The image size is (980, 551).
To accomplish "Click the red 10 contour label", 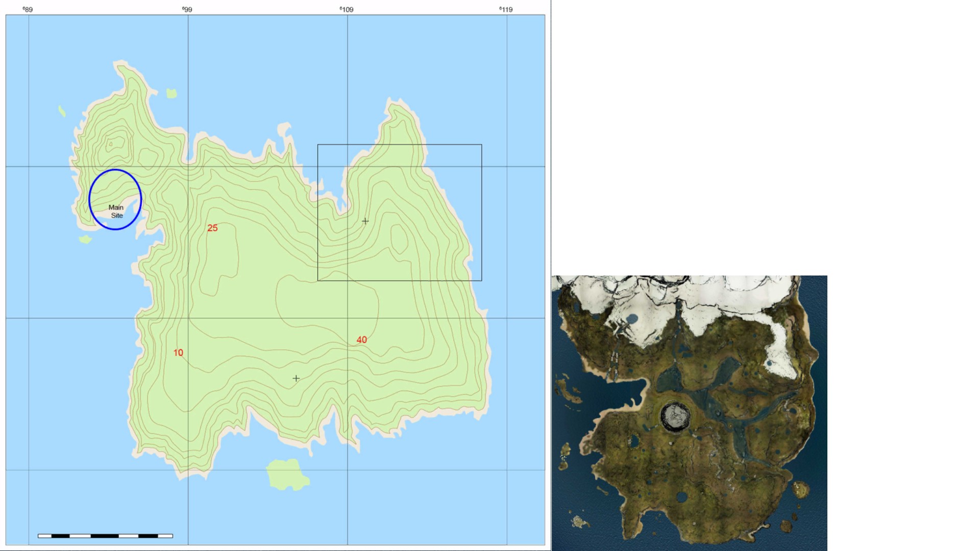I will 178,353.
